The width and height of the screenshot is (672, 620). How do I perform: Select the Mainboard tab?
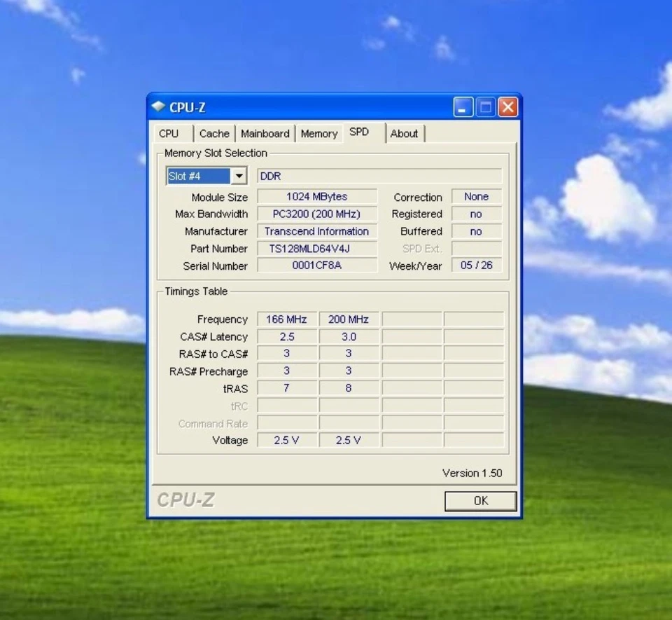[265, 133]
